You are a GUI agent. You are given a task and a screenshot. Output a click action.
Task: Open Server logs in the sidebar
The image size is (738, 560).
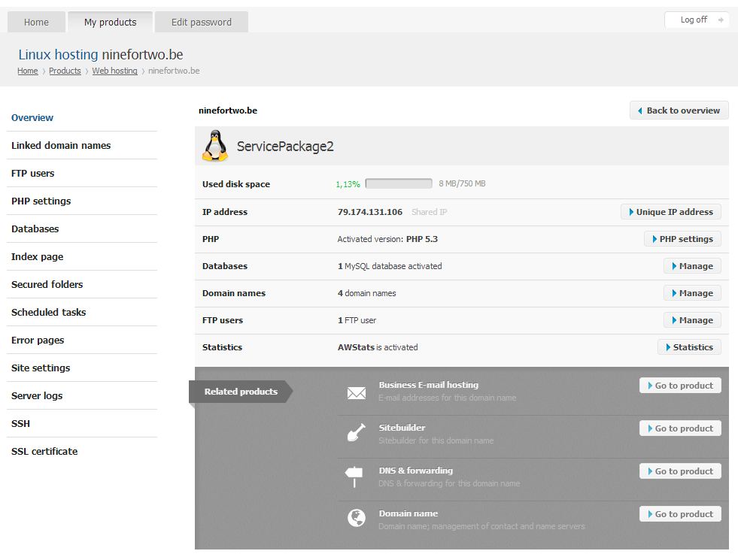37,395
